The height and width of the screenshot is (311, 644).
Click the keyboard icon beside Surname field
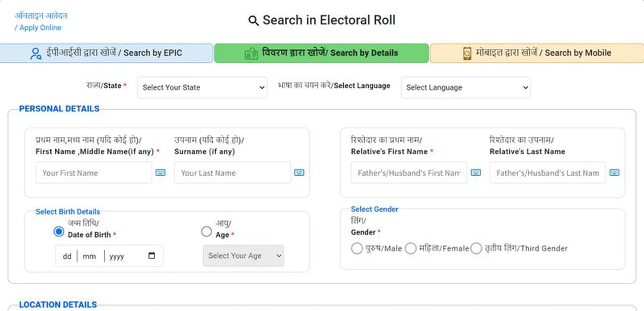click(x=299, y=173)
